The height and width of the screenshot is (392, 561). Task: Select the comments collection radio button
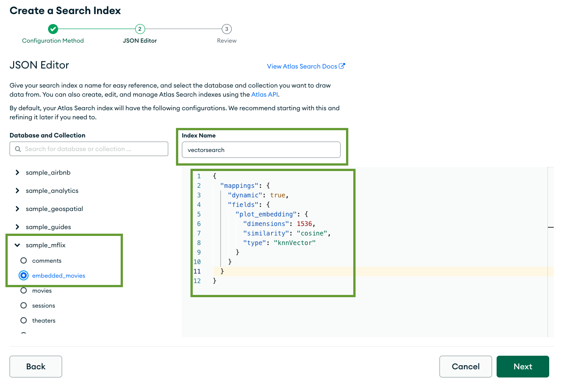[x=24, y=260]
